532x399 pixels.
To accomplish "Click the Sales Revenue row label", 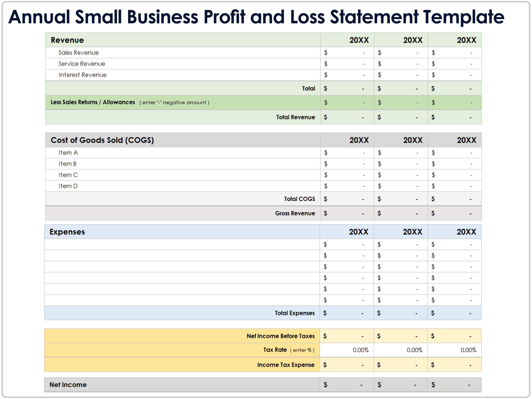I will pos(78,53).
